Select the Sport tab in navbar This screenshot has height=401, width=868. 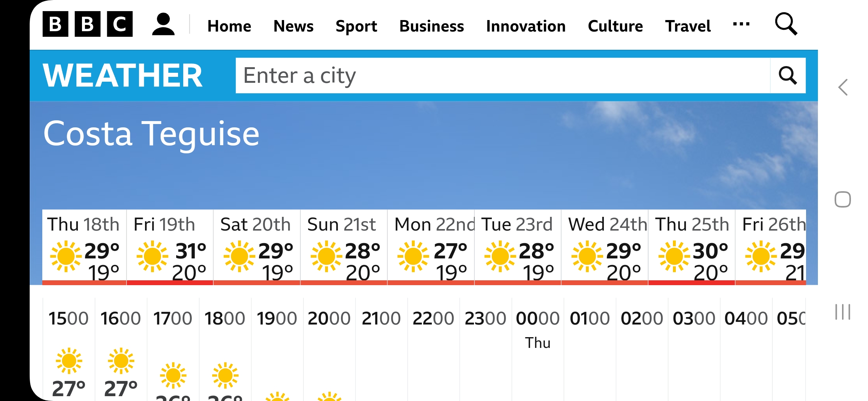(x=356, y=25)
